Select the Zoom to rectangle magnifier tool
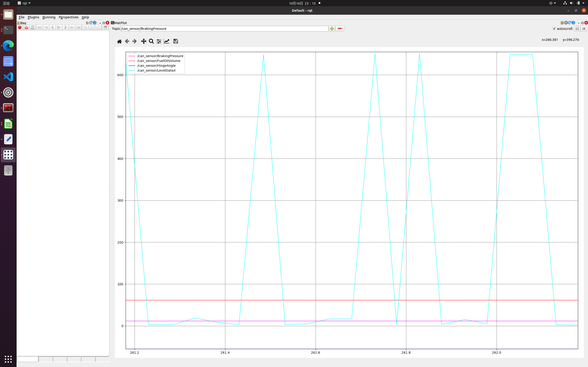Screen dimensions: 588x367 tap(151, 41)
